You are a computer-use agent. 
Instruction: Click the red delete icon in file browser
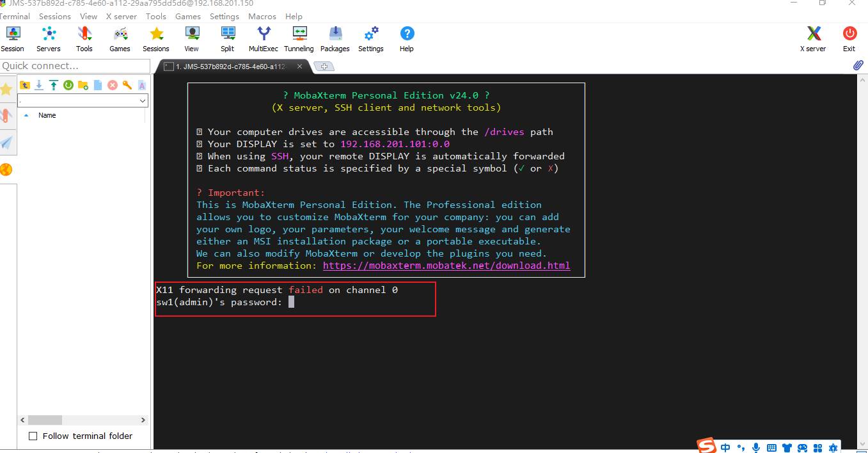coord(113,85)
